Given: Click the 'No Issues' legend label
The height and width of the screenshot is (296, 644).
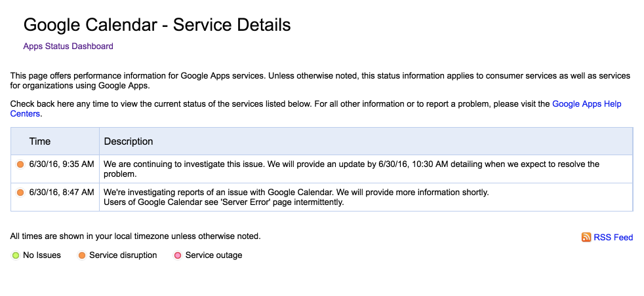Looking at the screenshot, I should point(42,255).
